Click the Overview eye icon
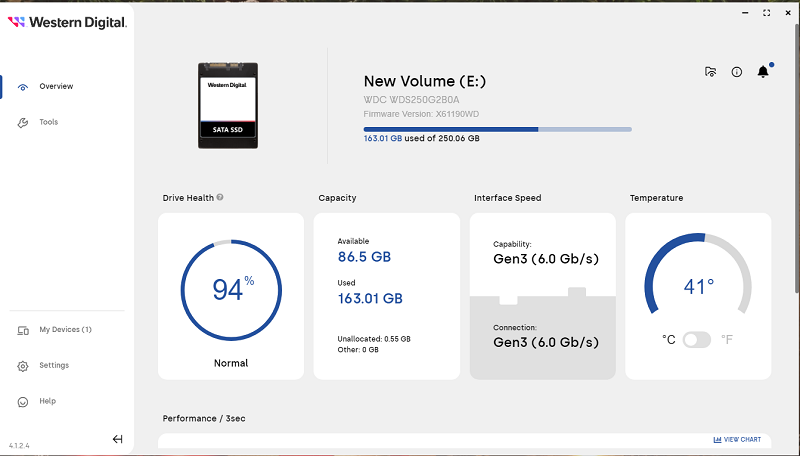The image size is (800, 456). (22, 87)
